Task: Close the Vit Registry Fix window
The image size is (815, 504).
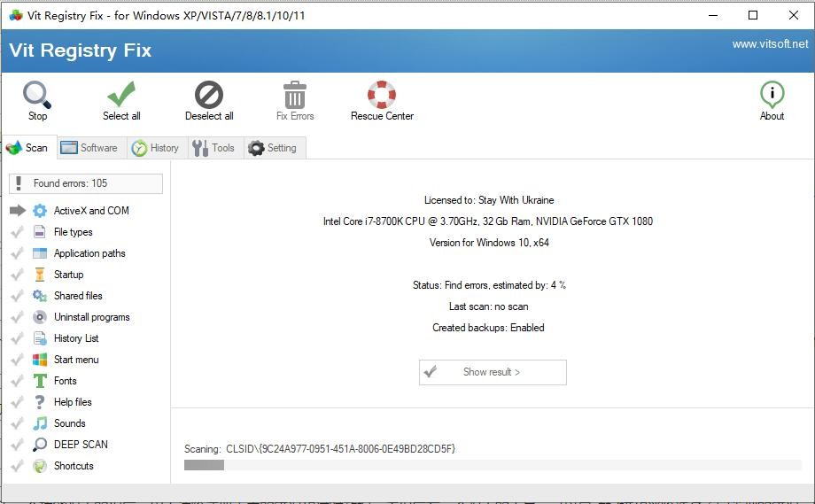Action: [x=793, y=15]
